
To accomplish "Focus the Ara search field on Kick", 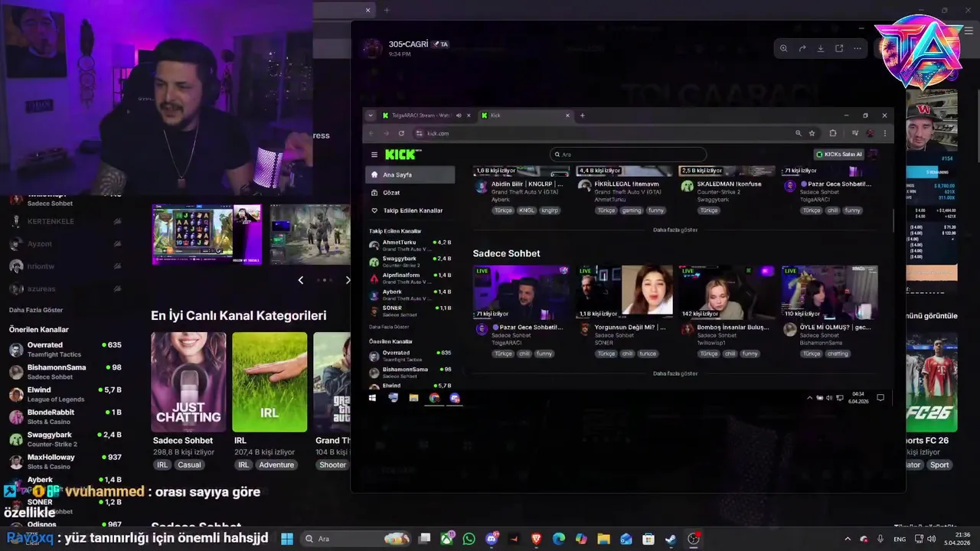I will click(x=628, y=155).
